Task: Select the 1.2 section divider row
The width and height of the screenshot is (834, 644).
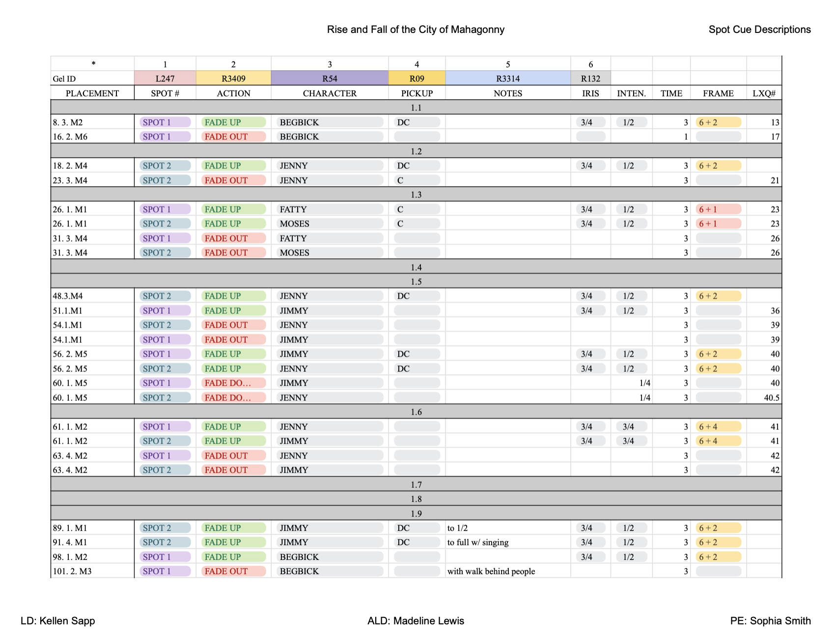Action: (x=416, y=151)
